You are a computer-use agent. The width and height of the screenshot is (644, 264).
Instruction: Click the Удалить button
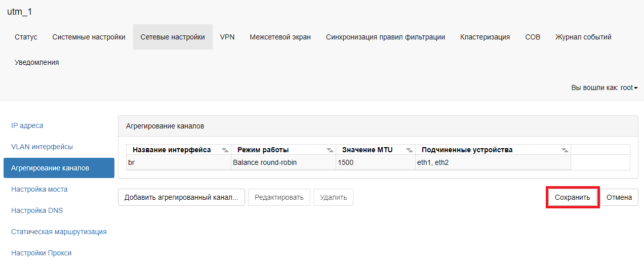point(333,197)
